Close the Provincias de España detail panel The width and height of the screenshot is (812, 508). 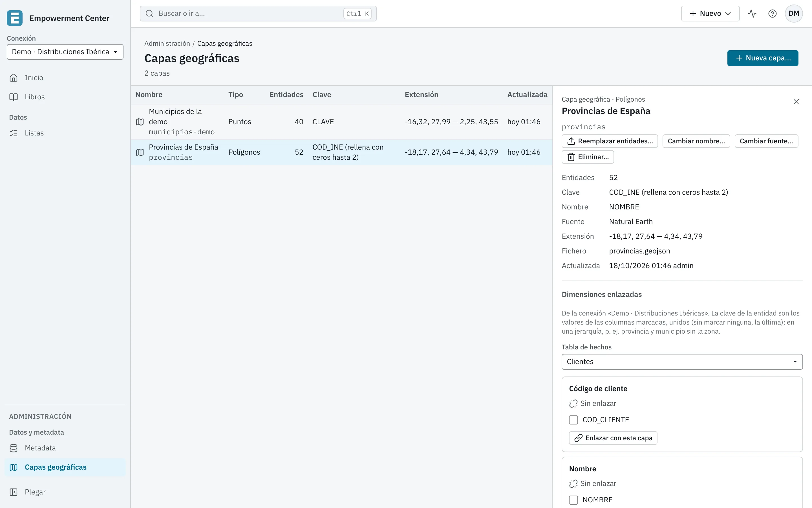click(796, 102)
